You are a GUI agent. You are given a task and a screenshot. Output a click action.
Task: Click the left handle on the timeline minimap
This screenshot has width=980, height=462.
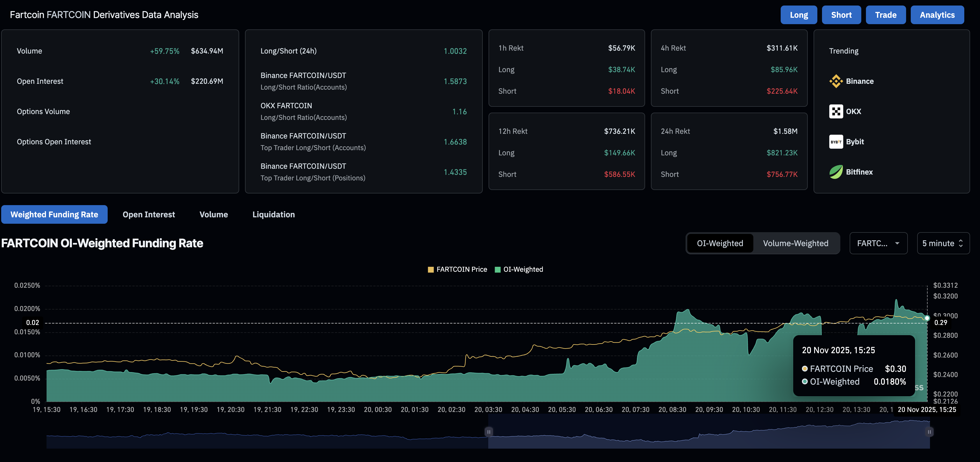[x=489, y=431]
